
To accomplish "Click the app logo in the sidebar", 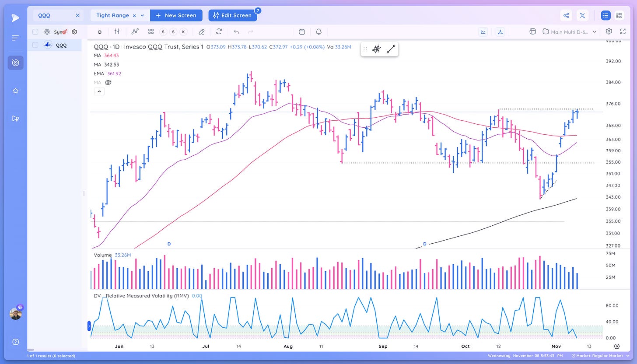I will pos(15,18).
